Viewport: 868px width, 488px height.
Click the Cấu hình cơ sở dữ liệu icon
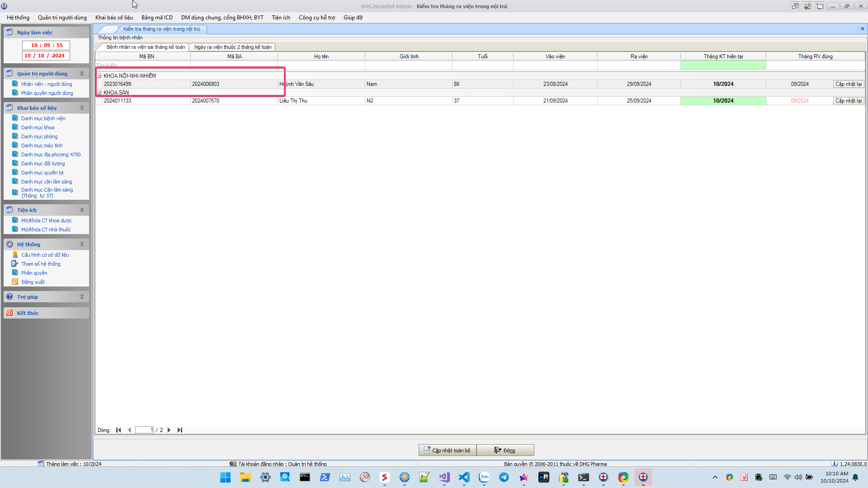point(15,255)
